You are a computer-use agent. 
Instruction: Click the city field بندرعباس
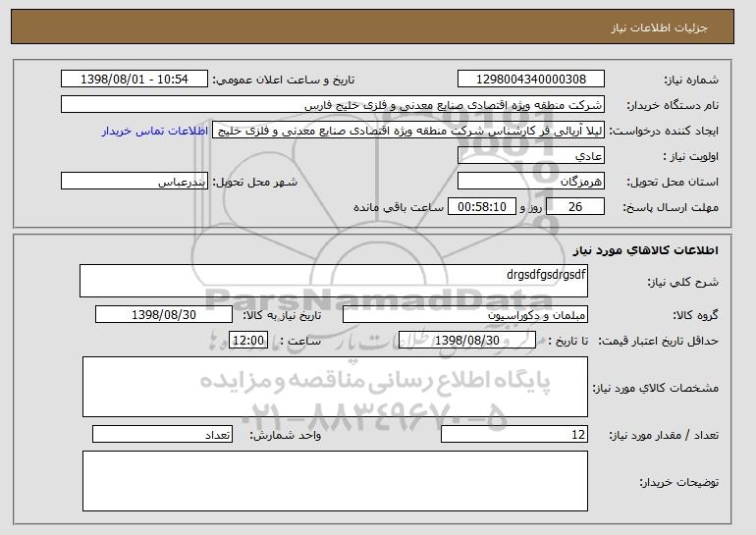tap(135, 182)
